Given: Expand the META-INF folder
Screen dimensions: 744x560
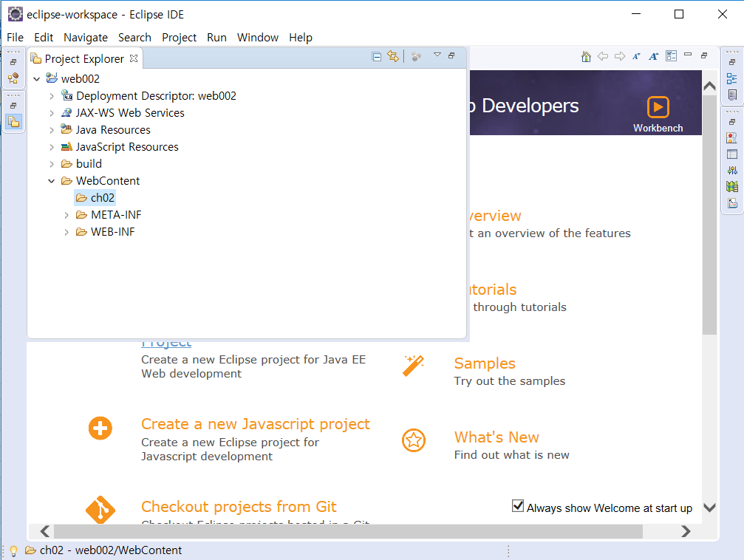Looking at the screenshot, I should (67, 216).
